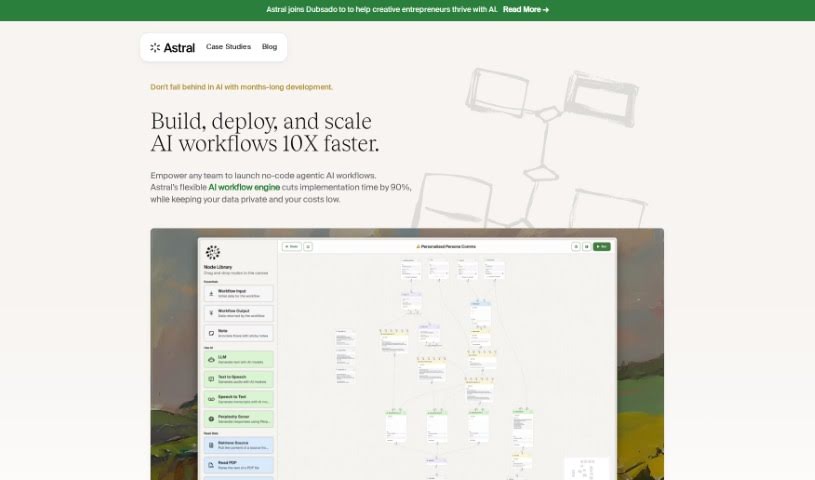Screen dimensions: 815x480
Task: Click the icon button two left of Run
Action: point(575,247)
